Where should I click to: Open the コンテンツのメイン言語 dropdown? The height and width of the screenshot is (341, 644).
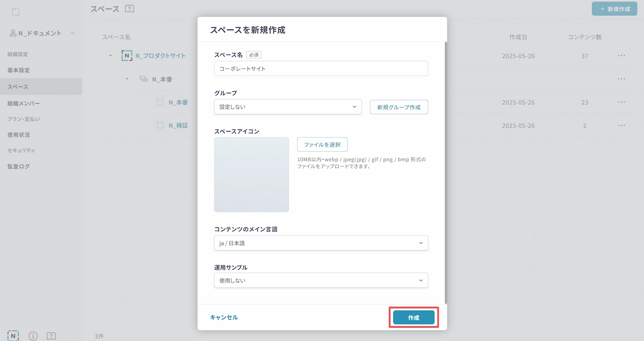(x=320, y=243)
